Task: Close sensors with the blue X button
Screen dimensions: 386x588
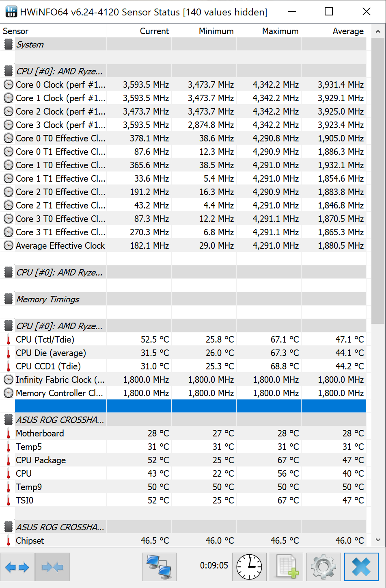Action: tap(361, 567)
